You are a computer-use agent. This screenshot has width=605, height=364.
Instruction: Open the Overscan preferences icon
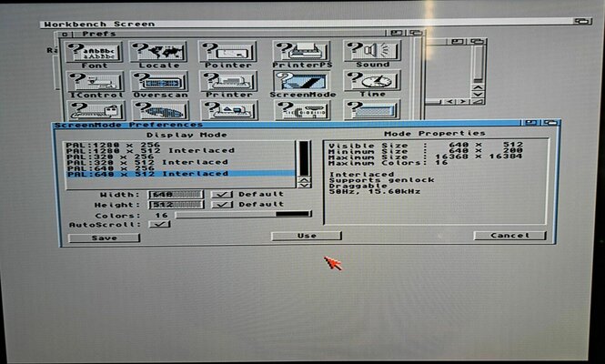(160, 82)
